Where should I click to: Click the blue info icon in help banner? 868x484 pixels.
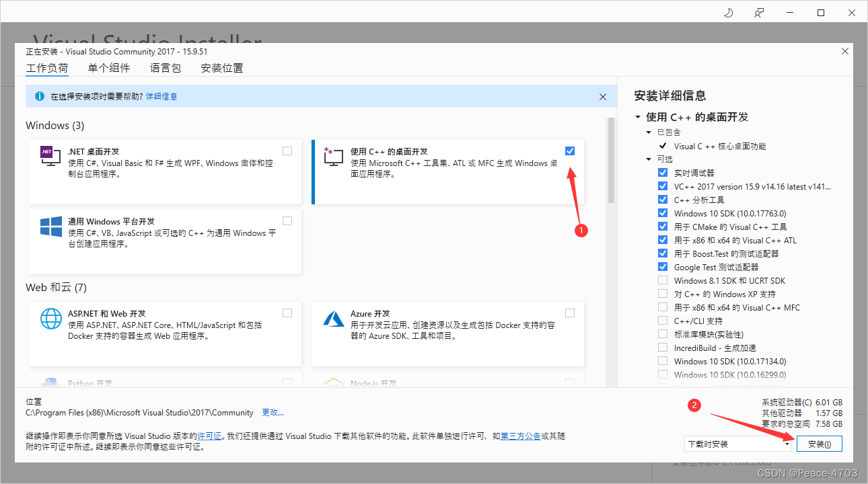(39, 97)
